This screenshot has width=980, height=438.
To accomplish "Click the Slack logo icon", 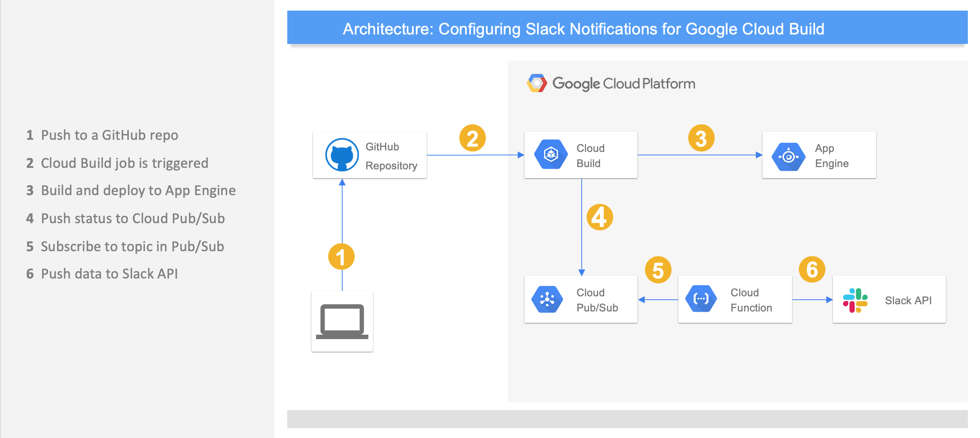I will [x=855, y=300].
